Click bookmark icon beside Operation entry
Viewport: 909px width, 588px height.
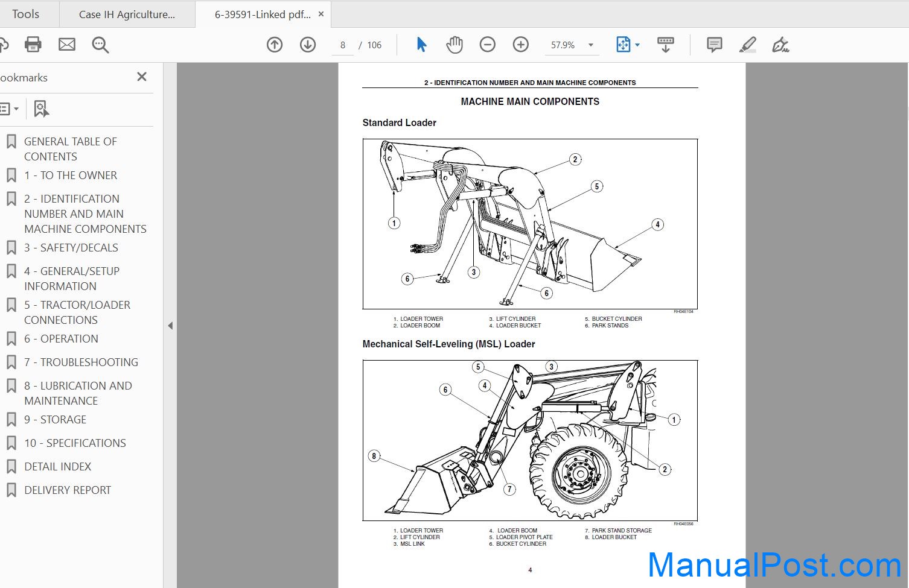[11, 339]
